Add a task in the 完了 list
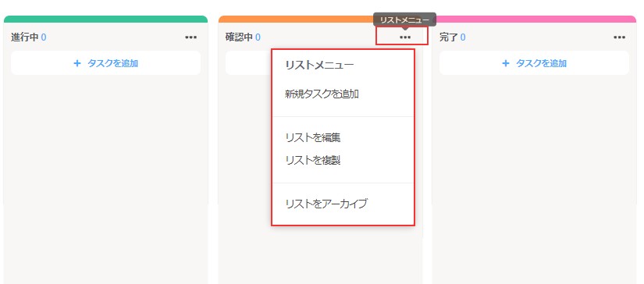The width and height of the screenshot is (644, 284). (x=534, y=63)
